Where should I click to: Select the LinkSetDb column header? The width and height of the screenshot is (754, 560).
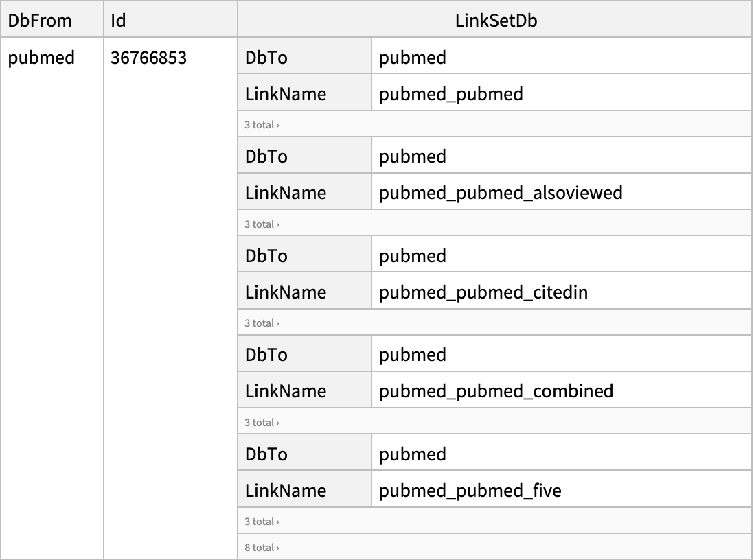click(x=496, y=21)
